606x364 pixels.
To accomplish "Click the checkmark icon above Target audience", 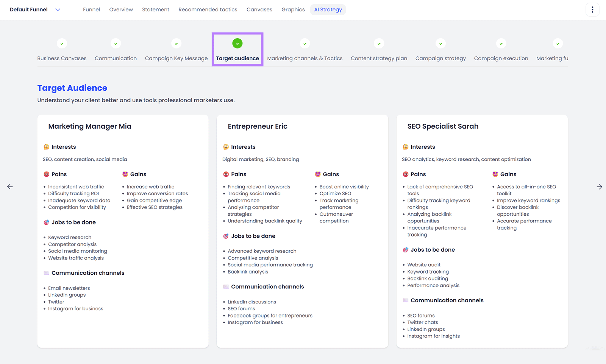I will point(237,43).
